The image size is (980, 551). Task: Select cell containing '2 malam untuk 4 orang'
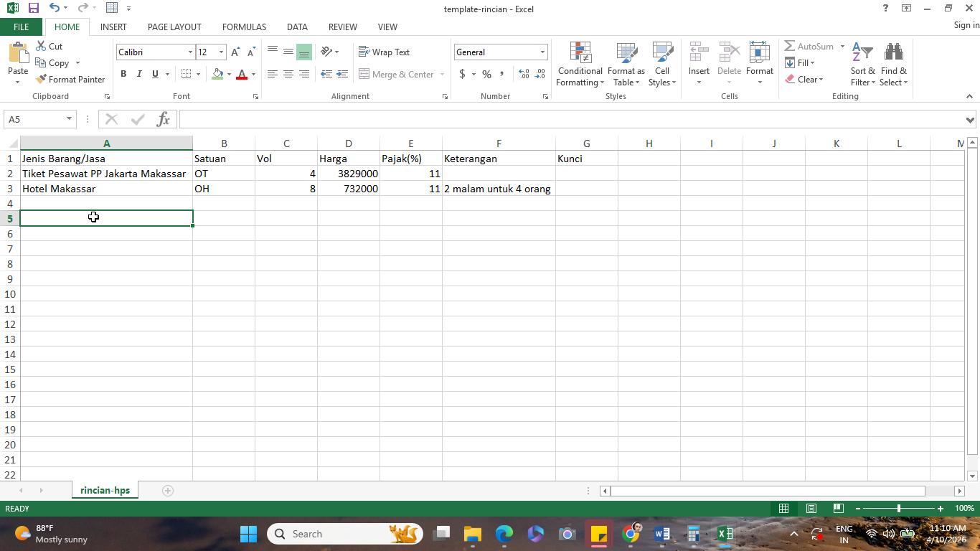pyautogui.click(x=499, y=189)
